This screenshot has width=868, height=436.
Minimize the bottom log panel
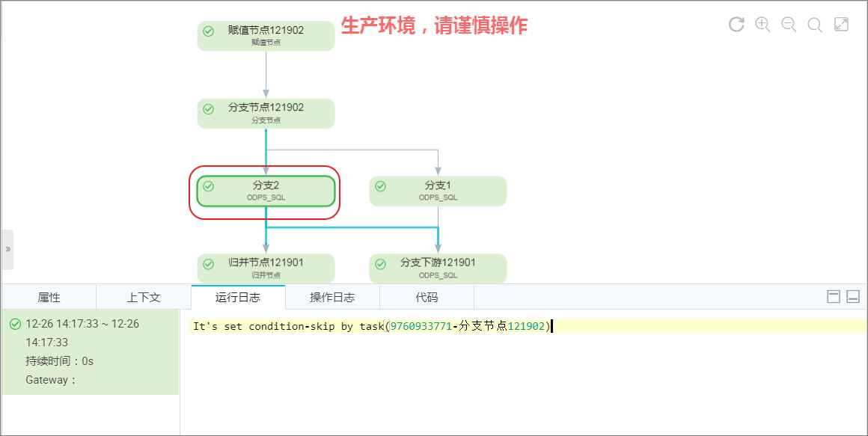tap(853, 297)
